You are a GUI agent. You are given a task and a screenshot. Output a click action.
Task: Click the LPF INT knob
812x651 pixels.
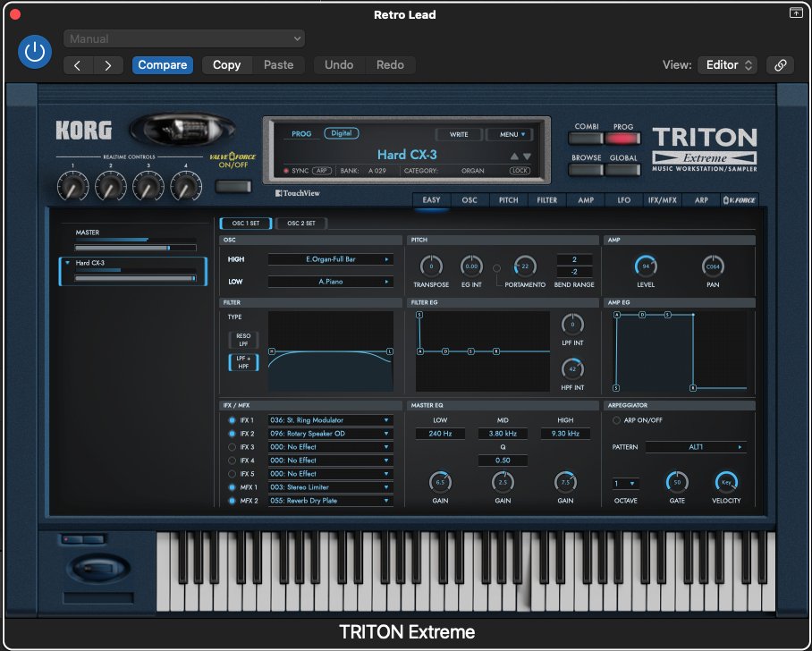pos(572,325)
